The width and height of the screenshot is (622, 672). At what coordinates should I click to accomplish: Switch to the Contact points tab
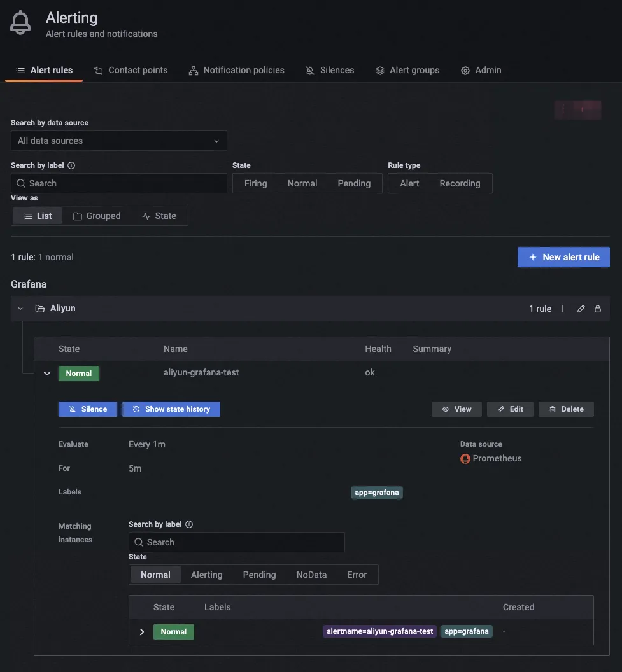131,70
